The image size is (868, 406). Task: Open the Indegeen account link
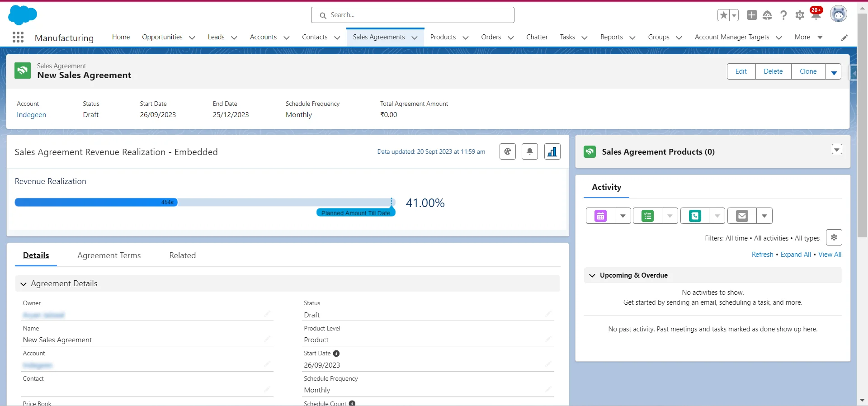point(31,115)
